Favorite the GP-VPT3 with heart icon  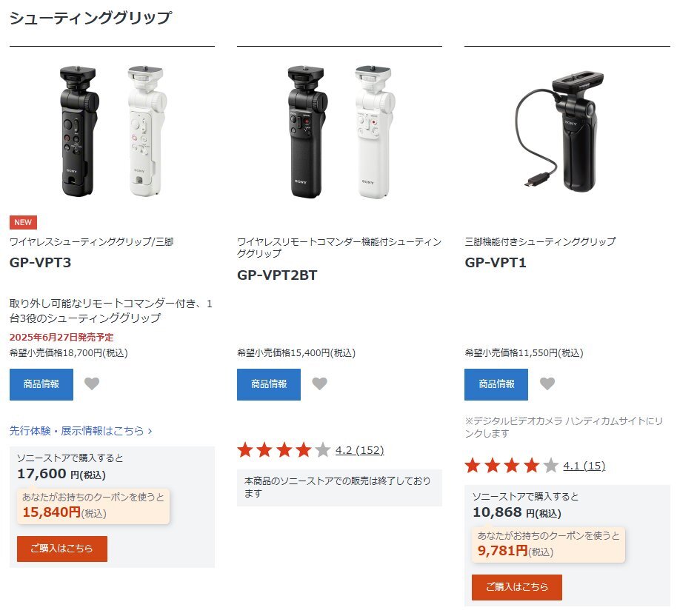[x=92, y=384]
